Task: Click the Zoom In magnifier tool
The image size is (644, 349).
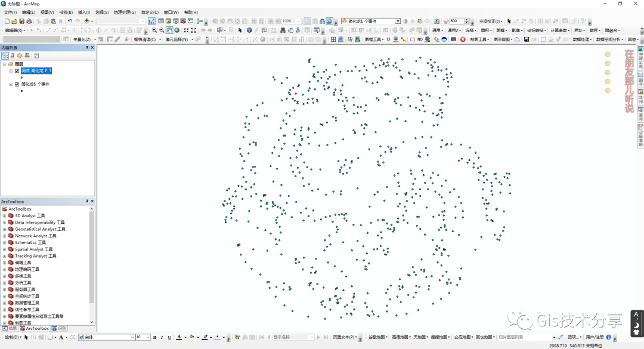Action: point(154,30)
